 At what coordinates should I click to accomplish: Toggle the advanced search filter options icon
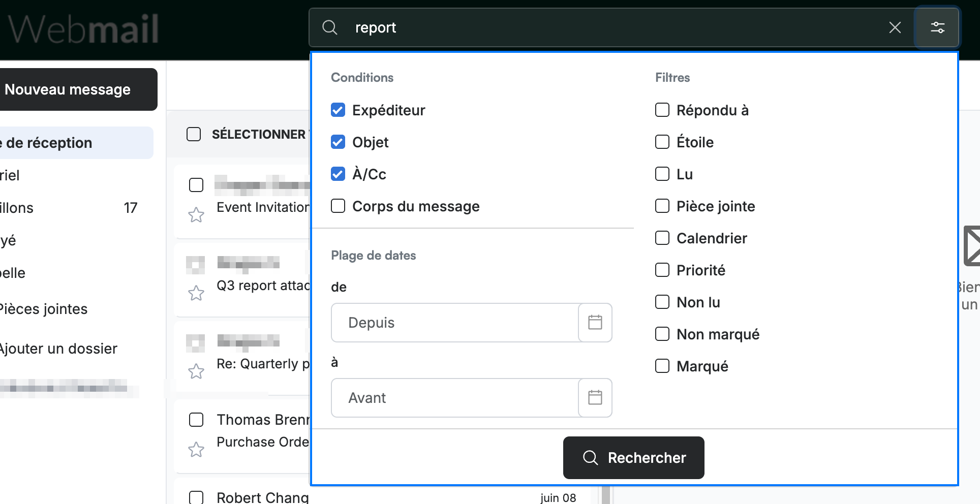[937, 27]
